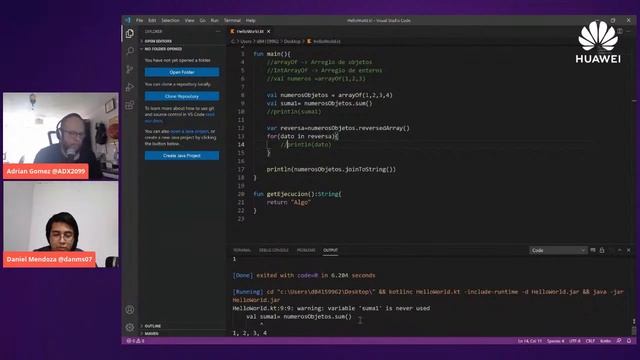Follow the open a Java project link
Image resolution: width=640 pixels, height=360 pixels.
click(190, 131)
